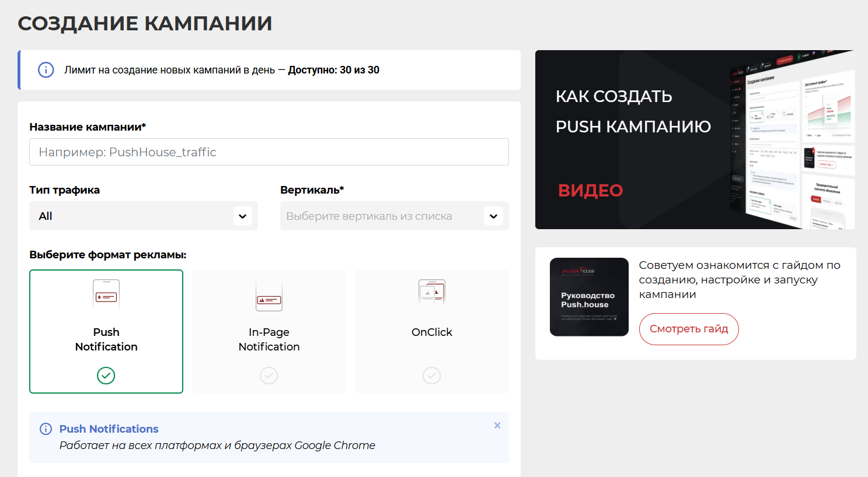
Task: Toggle the Push Notification green checkmark
Action: (106, 376)
